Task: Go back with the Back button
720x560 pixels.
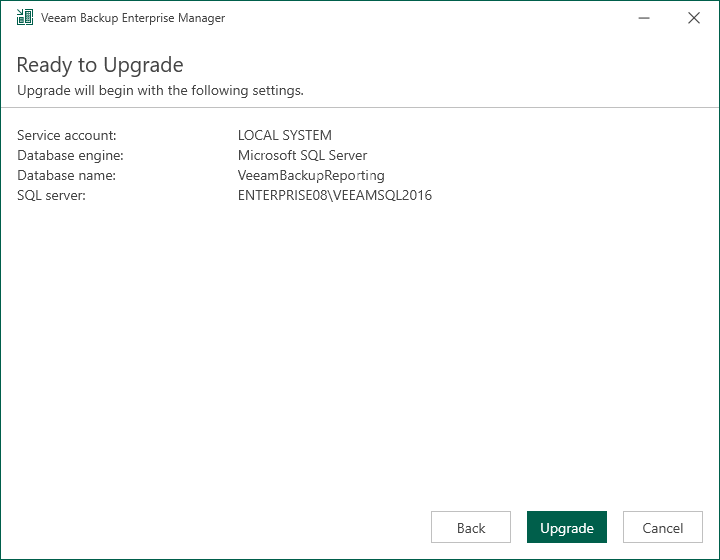Action: 471,527
